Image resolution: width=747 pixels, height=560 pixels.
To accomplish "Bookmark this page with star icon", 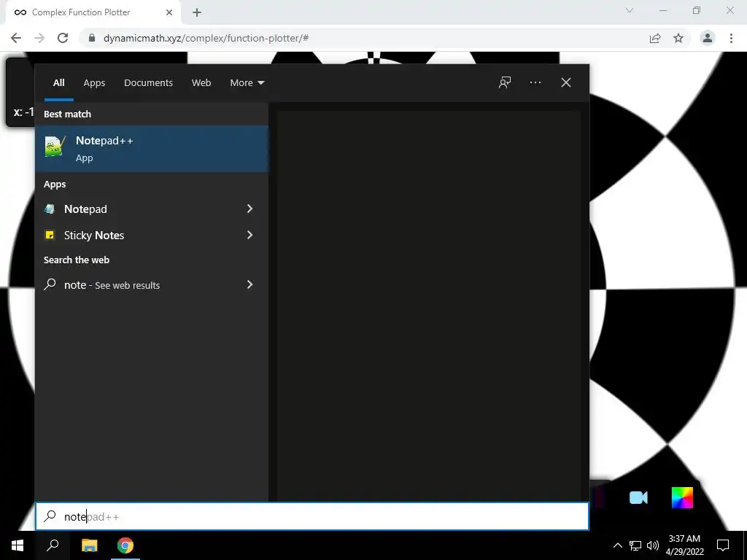I will [678, 38].
